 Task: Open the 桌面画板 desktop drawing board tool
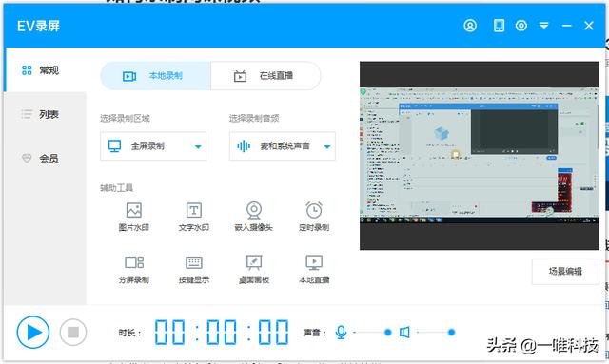coord(254,269)
